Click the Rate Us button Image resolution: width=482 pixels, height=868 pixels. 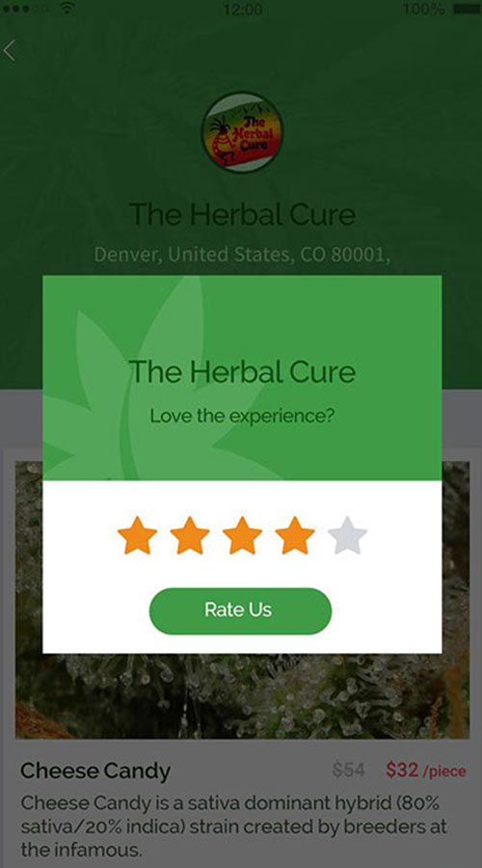240,610
